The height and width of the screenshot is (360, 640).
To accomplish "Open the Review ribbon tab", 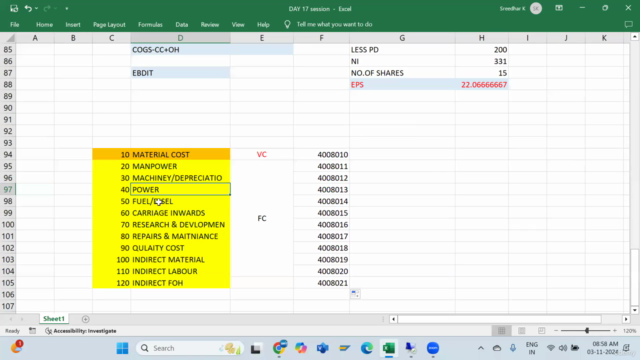I will pos(210,24).
